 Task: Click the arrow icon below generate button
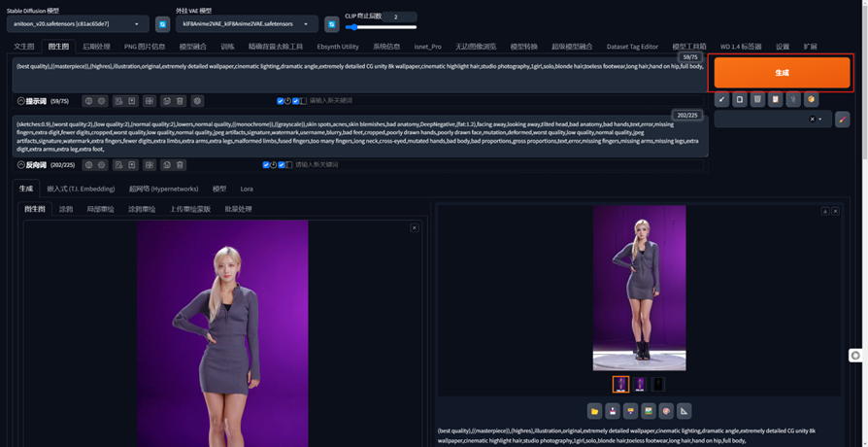tap(721, 99)
